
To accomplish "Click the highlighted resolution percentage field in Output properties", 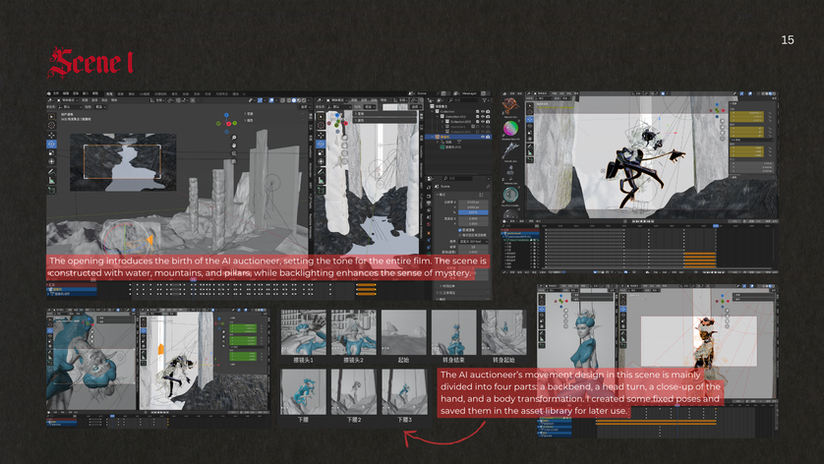I will pos(473,212).
